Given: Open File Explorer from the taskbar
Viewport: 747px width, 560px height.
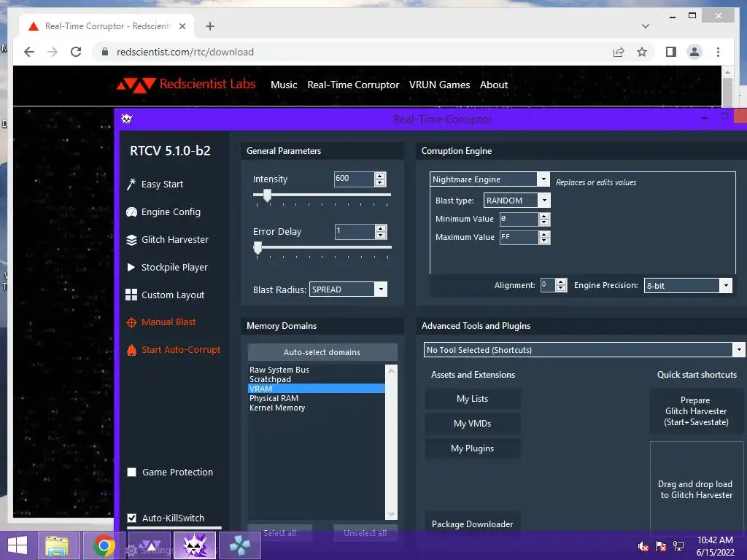Looking at the screenshot, I should [57, 545].
